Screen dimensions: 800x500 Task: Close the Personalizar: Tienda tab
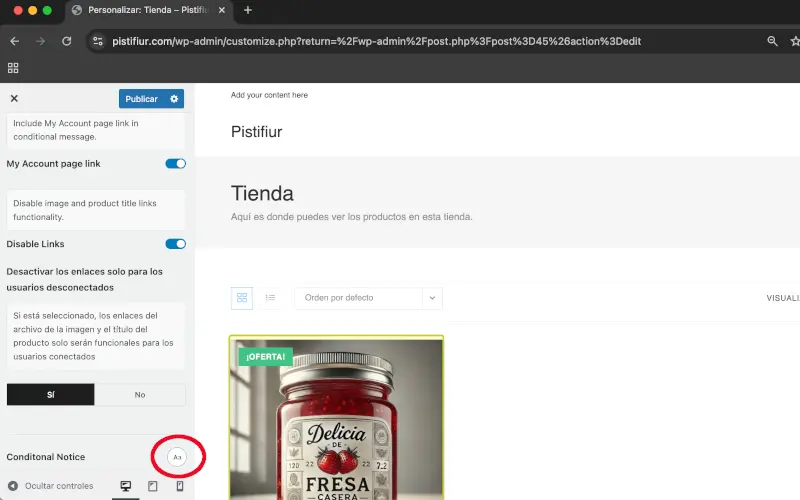(221, 10)
